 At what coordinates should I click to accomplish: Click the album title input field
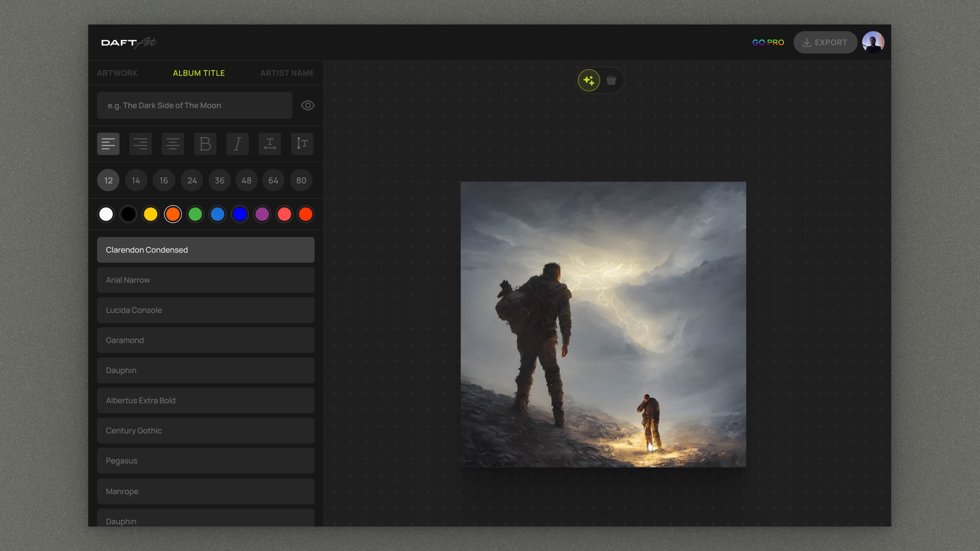point(194,105)
